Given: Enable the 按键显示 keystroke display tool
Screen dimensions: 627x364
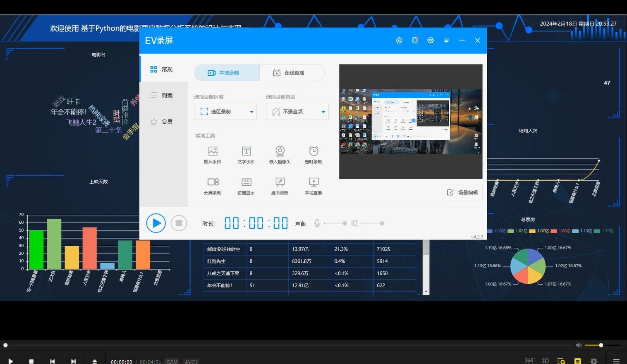Looking at the screenshot, I should coord(246,186).
